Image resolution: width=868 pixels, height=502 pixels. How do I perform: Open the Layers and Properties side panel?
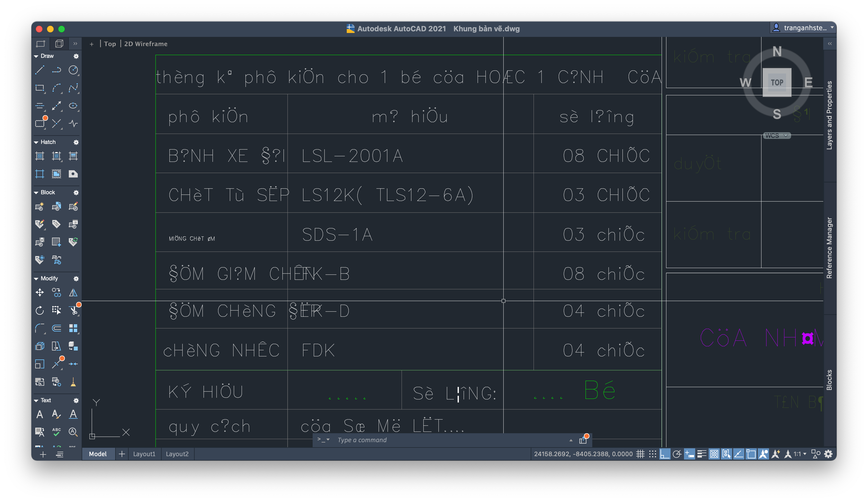click(x=829, y=115)
